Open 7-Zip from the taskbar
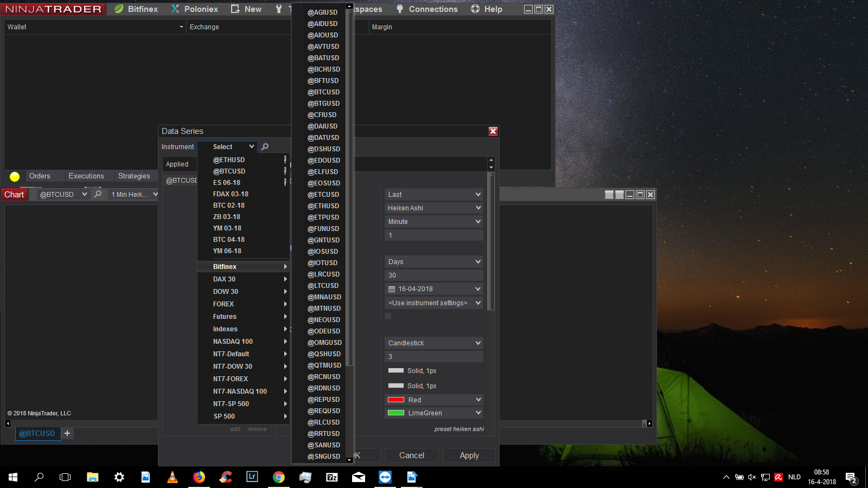This screenshot has width=868, height=488. [x=332, y=477]
